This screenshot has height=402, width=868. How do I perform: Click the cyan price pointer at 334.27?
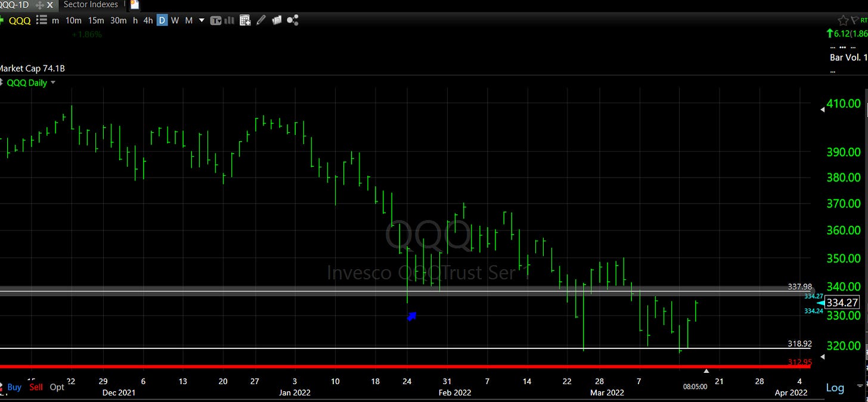[x=821, y=303]
